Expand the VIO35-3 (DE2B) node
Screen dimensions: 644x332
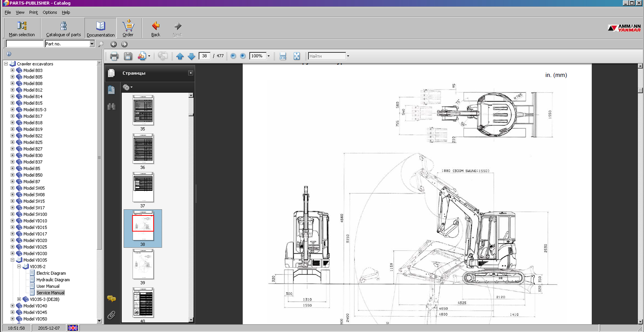pyautogui.click(x=19, y=299)
